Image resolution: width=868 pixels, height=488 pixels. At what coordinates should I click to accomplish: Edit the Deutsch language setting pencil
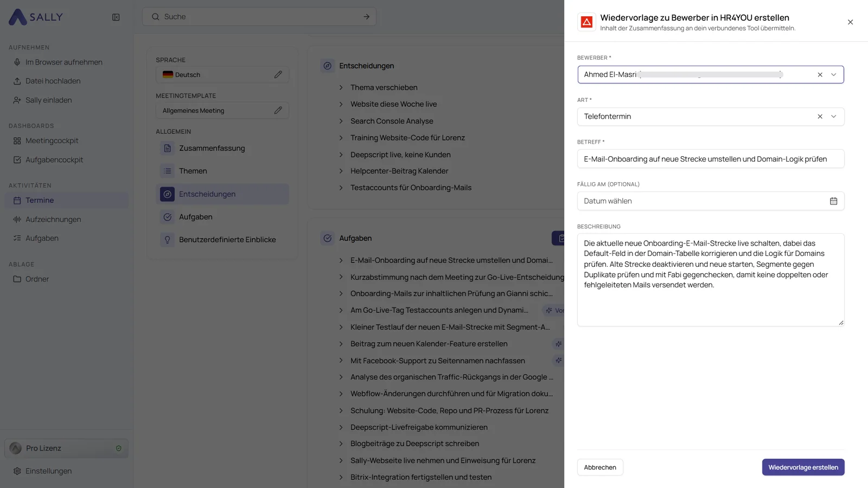click(278, 75)
